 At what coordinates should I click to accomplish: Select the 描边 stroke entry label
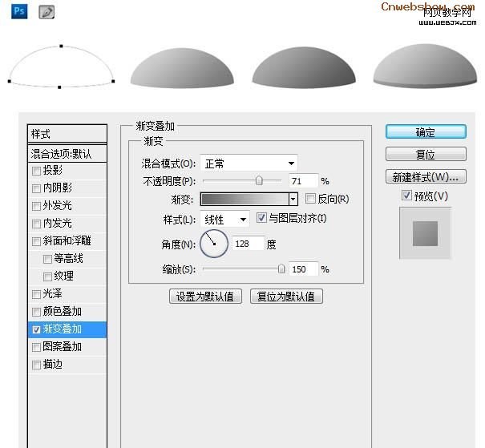pos(53,365)
